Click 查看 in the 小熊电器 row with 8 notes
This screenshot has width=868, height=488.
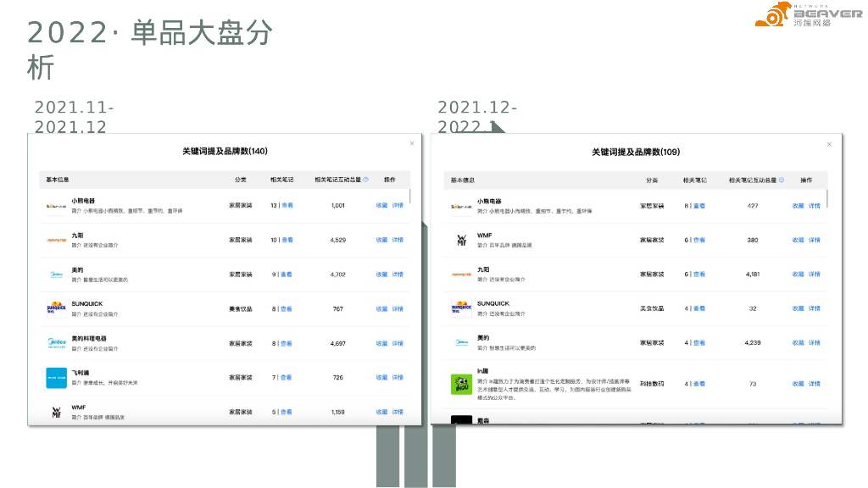pos(699,206)
